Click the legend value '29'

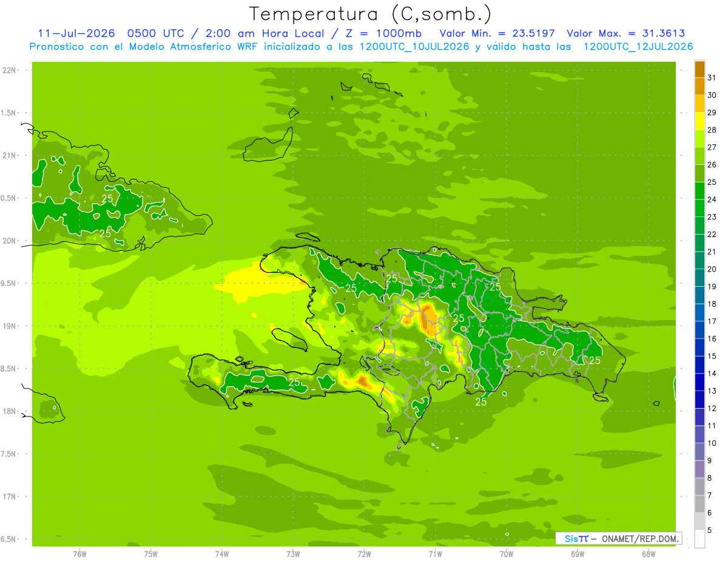(x=712, y=112)
